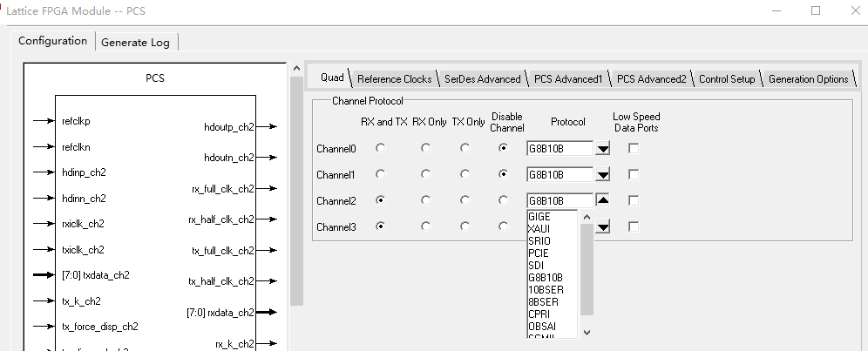The width and height of the screenshot is (868, 351).
Task: Click the [7:0] txdata_ch2 port label
Action: (96, 275)
